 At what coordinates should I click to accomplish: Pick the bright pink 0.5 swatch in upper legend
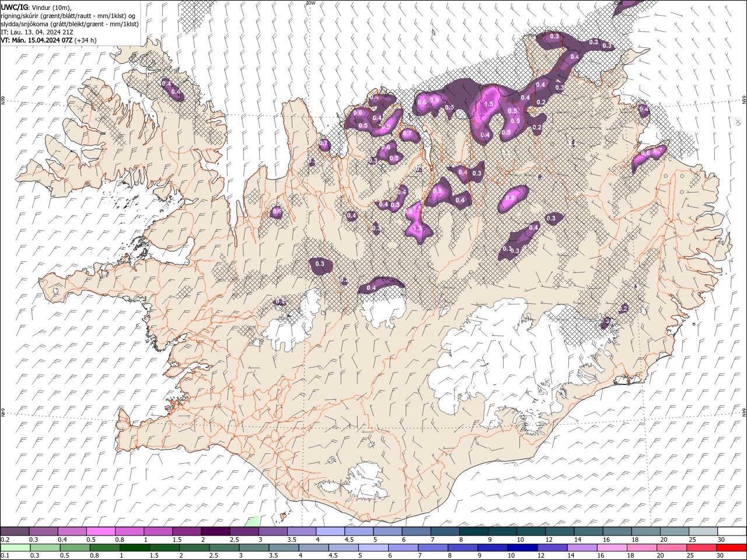click(100, 531)
